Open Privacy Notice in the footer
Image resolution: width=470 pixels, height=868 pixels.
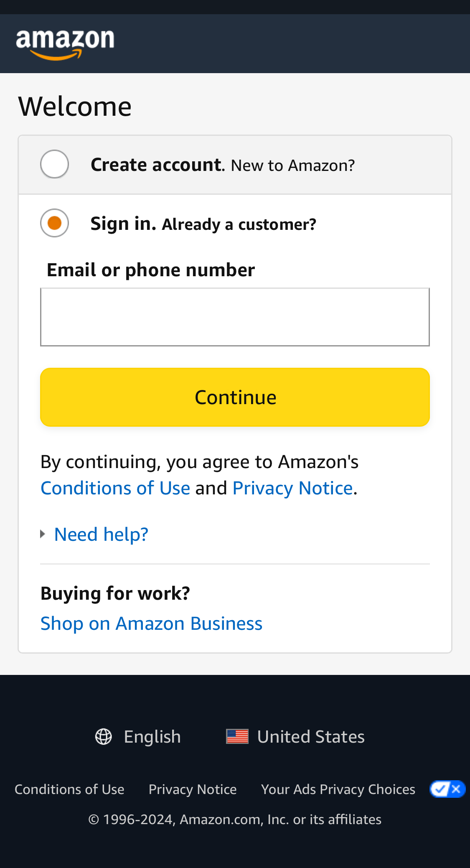pyautogui.click(x=193, y=789)
